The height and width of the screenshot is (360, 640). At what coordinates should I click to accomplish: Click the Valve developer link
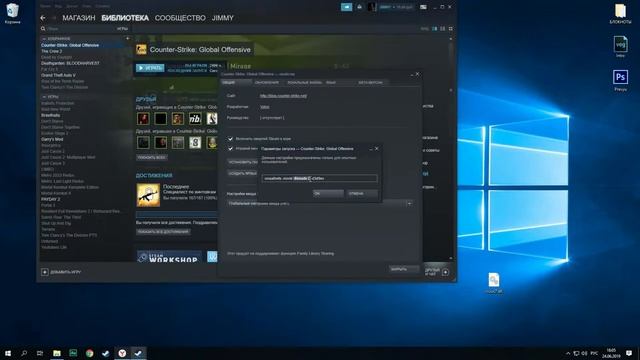[264, 107]
